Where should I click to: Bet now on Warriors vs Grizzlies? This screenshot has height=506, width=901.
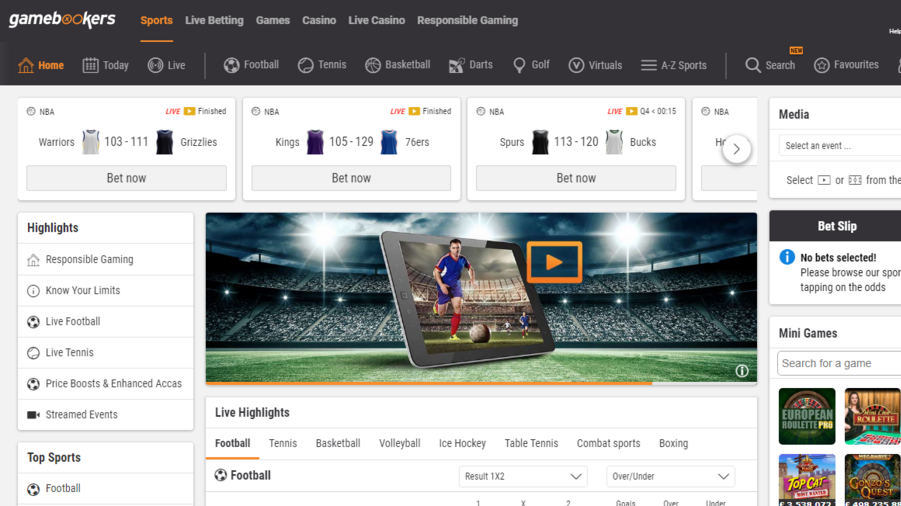126,178
